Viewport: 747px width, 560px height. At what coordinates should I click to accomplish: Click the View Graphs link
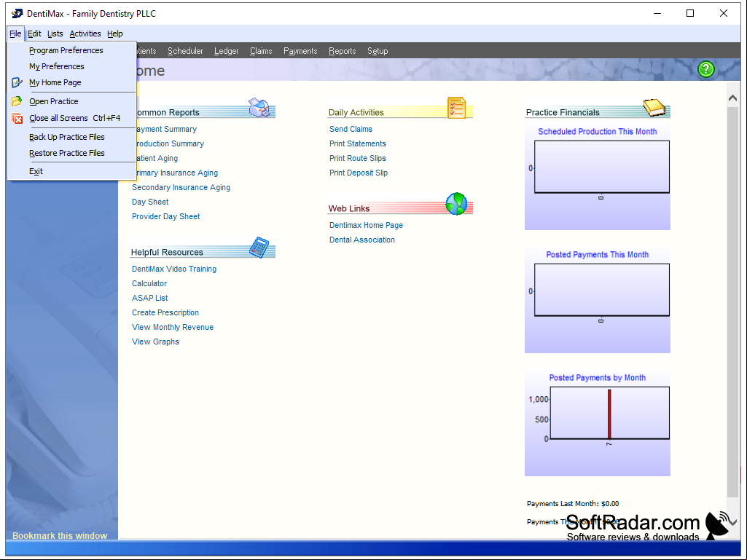[155, 342]
